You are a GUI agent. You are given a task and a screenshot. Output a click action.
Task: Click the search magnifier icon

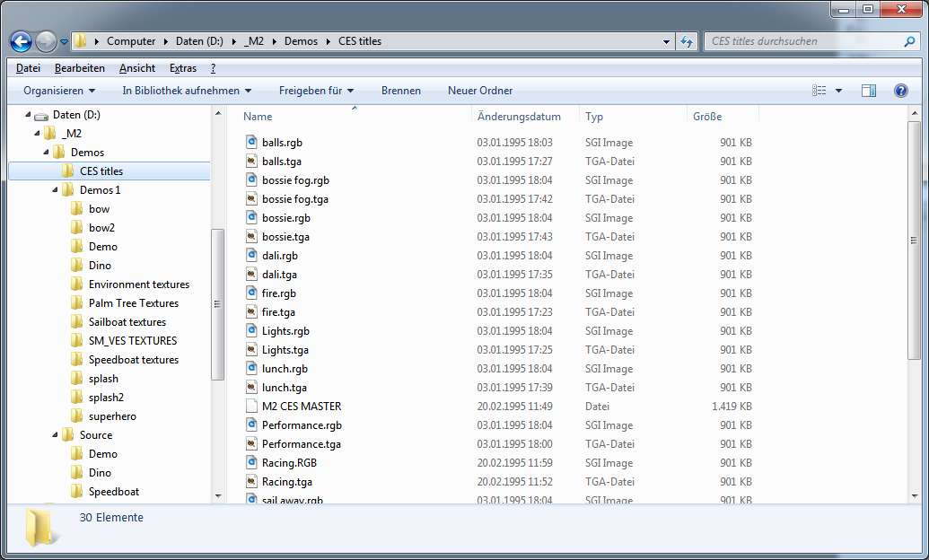pos(909,41)
